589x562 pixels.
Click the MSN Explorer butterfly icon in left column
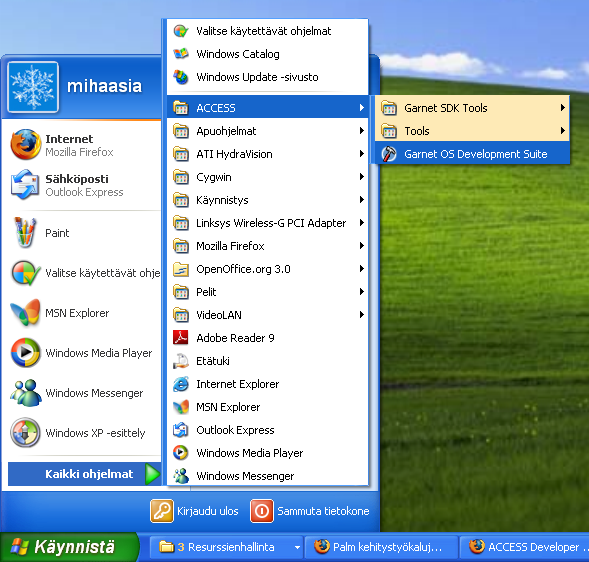click(26, 313)
